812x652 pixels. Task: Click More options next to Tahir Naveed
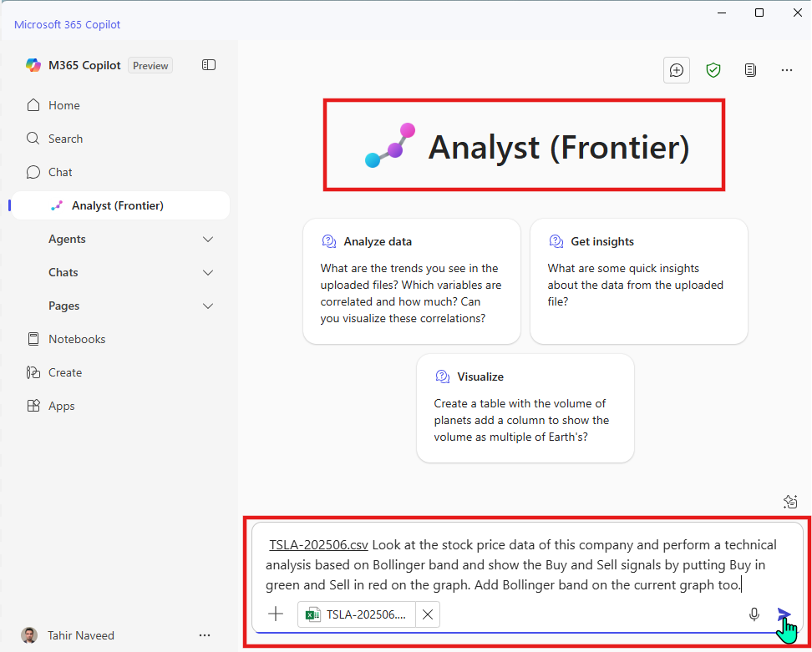coord(205,634)
